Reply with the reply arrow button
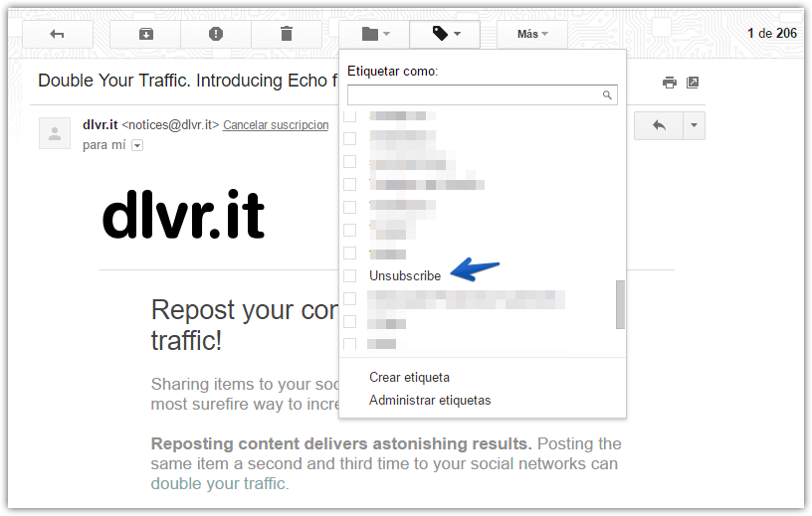Viewport: 812px width, 516px height. (658, 125)
